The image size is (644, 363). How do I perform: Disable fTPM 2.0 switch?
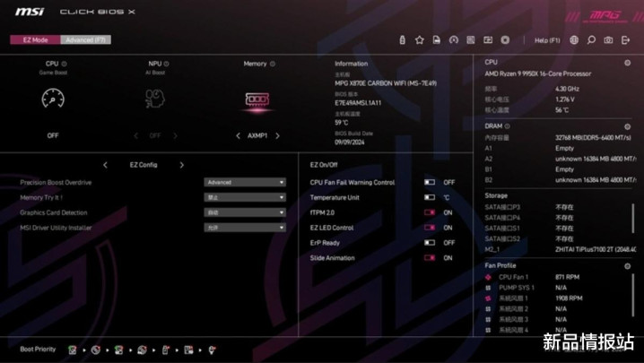[430, 212]
